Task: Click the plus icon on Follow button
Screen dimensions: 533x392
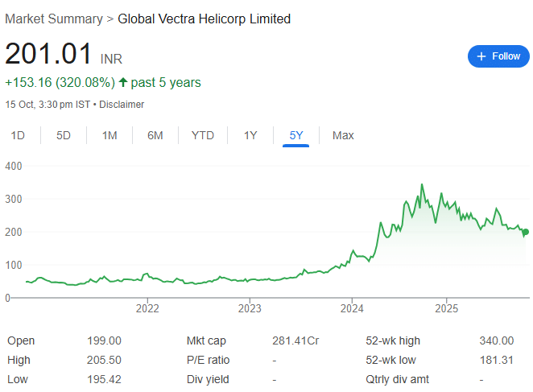Action: click(481, 56)
